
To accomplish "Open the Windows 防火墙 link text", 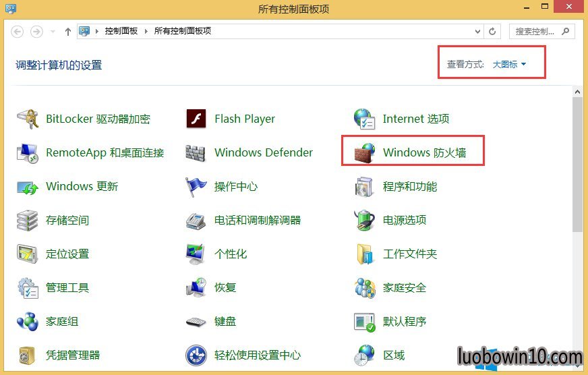I will [425, 152].
